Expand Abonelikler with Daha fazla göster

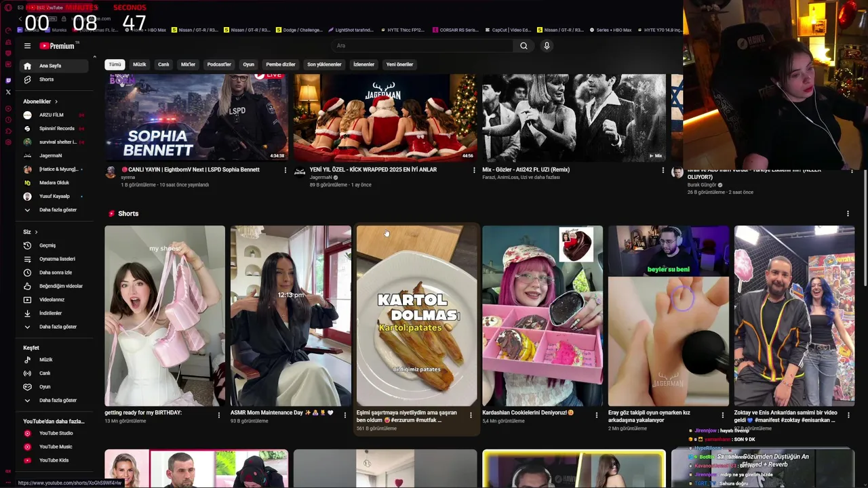[54, 209]
